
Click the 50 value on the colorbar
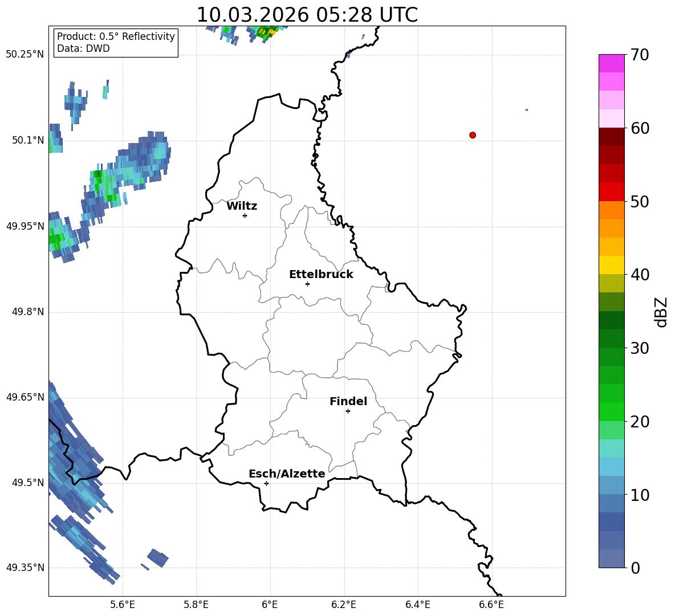pyautogui.click(x=640, y=201)
